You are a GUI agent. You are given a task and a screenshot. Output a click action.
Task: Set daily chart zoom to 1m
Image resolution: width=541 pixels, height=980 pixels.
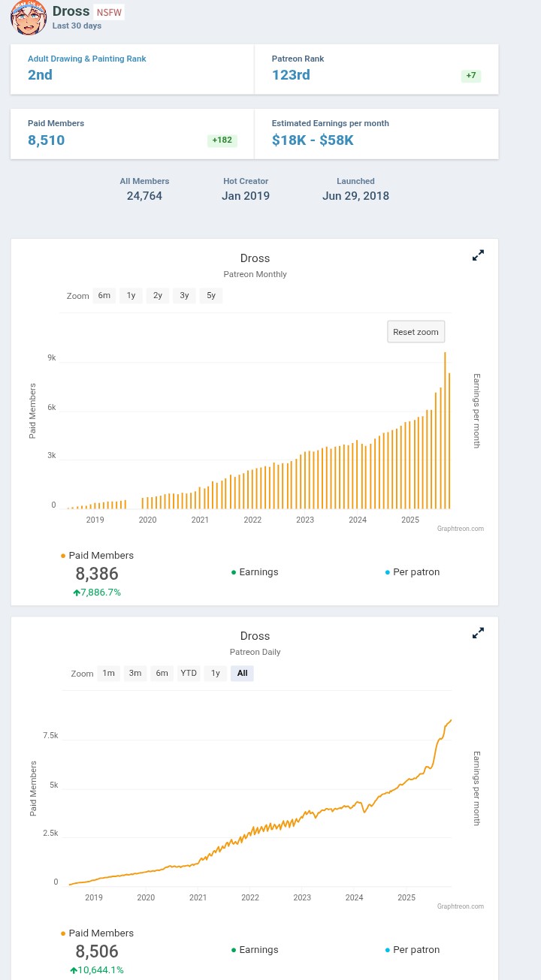[108, 674]
